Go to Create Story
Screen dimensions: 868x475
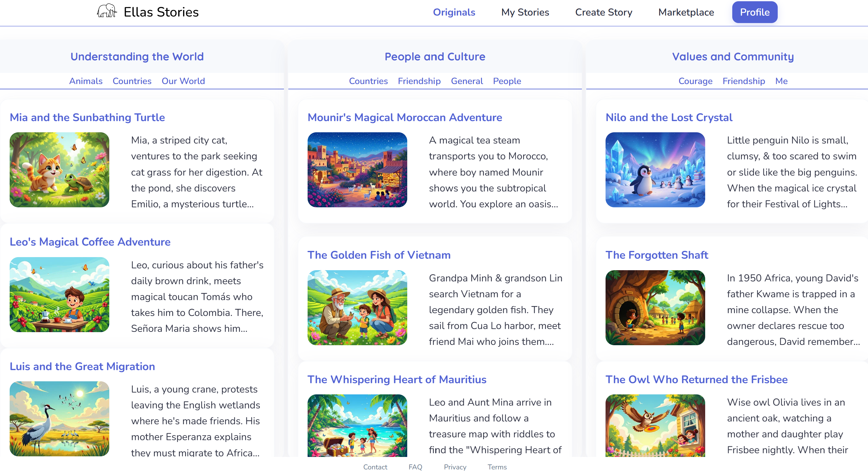click(x=603, y=12)
